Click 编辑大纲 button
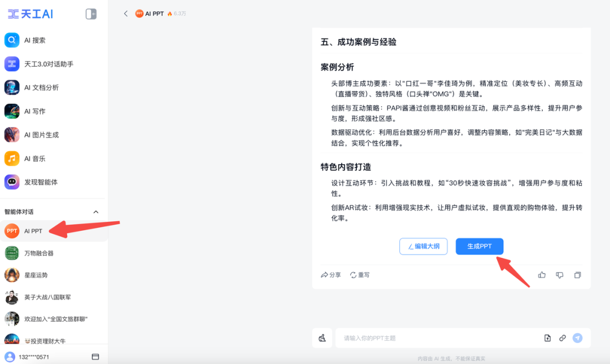This screenshot has height=364, width=610. click(x=423, y=246)
